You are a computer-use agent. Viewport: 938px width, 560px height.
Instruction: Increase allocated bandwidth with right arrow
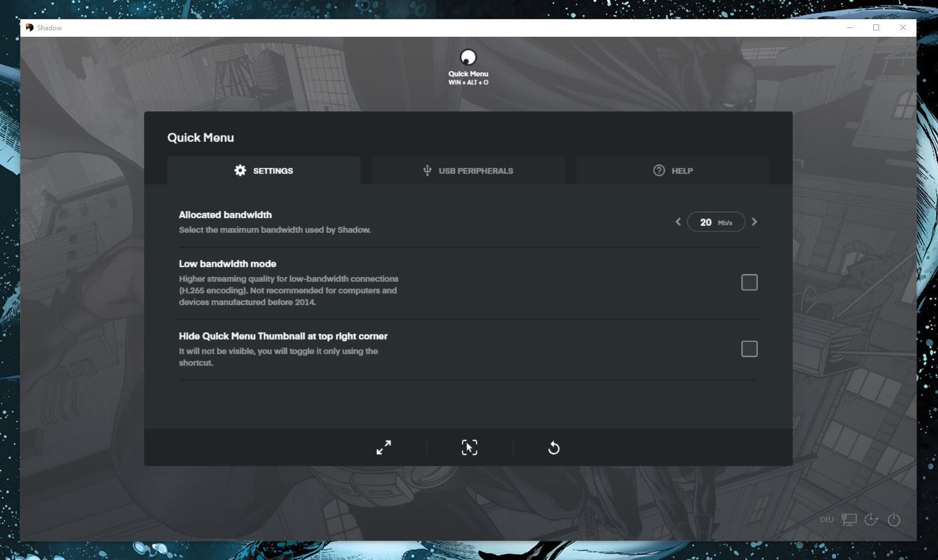(x=754, y=222)
